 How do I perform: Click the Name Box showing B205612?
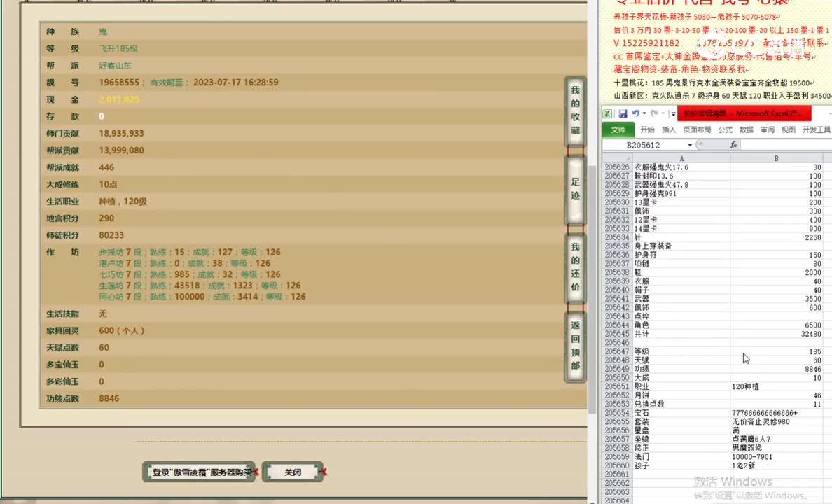pos(644,145)
